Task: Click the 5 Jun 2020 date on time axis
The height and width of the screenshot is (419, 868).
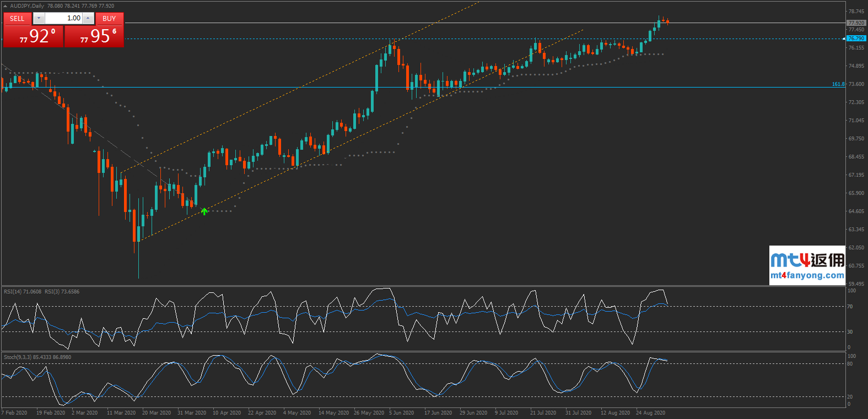Action: pos(401,412)
